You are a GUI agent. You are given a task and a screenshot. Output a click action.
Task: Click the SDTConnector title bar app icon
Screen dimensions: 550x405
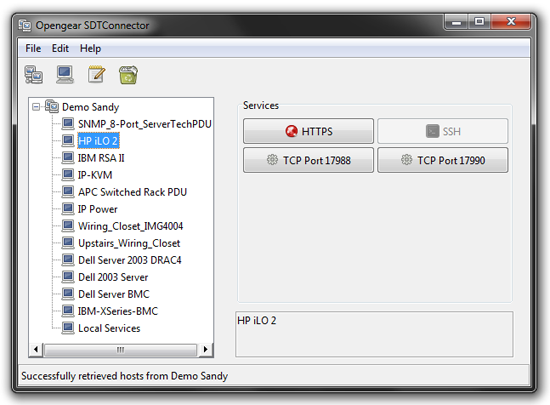click(25, 25)
